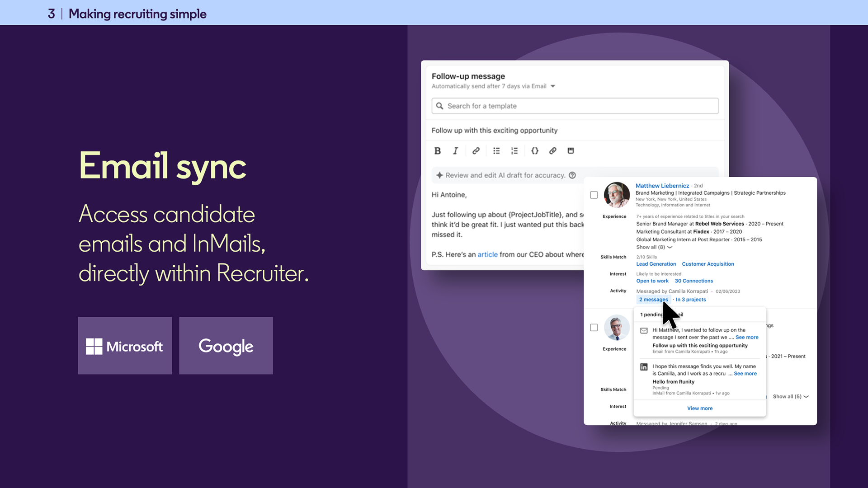Expand 'Show all (8)' experience entries

tap(654, 247)
